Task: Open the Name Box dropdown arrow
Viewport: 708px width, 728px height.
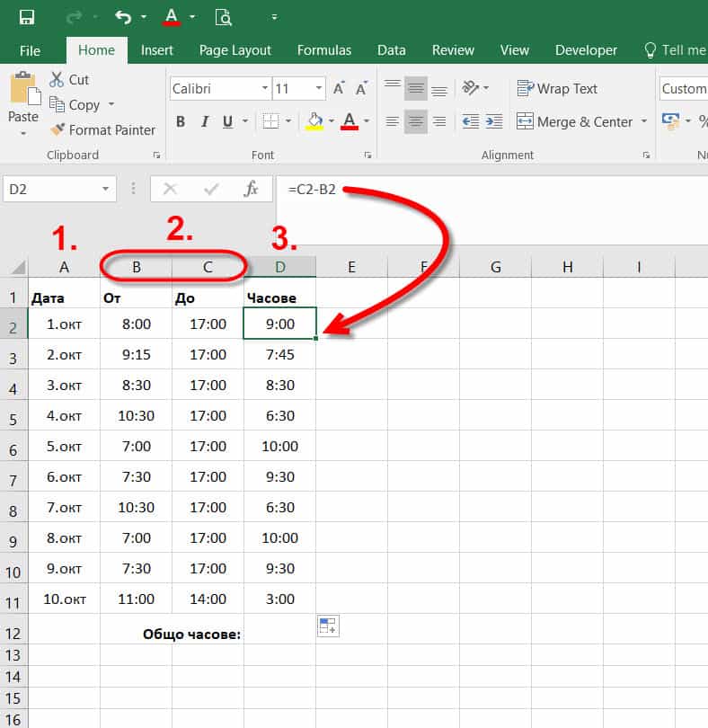Action: [105, 189]
